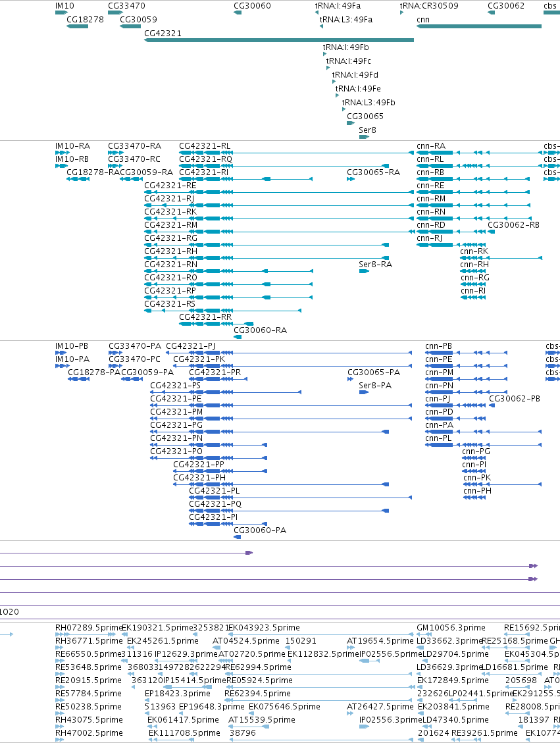This screenshot has width=560, height=743.
Task: Open the CG30060-RA transcript label
Action: point(260,330)
